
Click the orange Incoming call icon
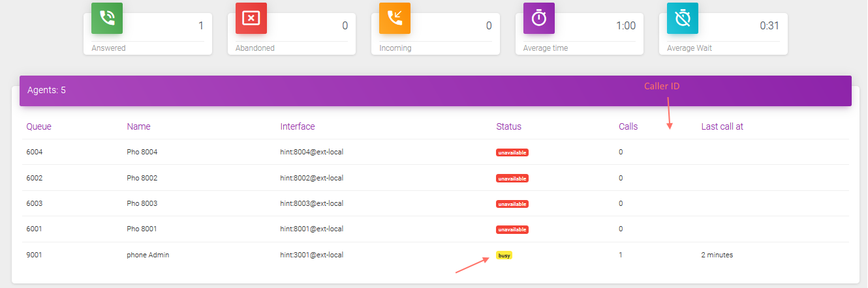click(x=395, y=18)
